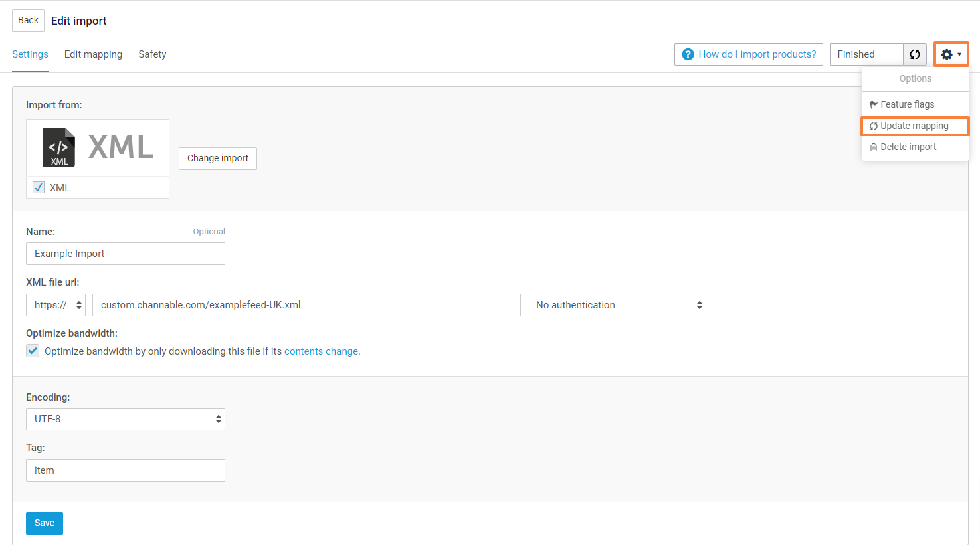Switch to the Edit mapping tab
Image resolution: width=980 pixels, height=552 pixels.
click(93, 54)
